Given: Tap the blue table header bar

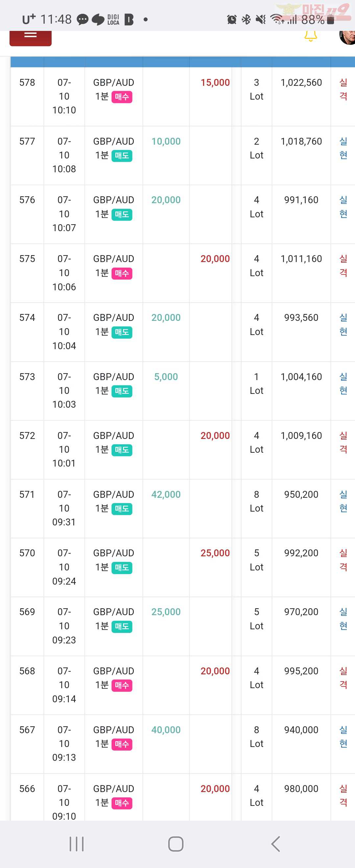Looking at the screenshot, I should pos(182,62).
